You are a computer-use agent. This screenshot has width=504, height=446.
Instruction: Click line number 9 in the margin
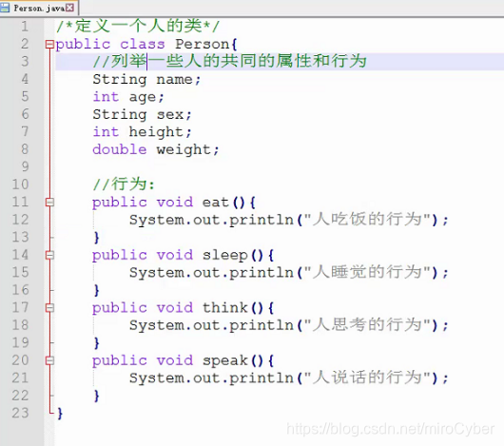25,166
